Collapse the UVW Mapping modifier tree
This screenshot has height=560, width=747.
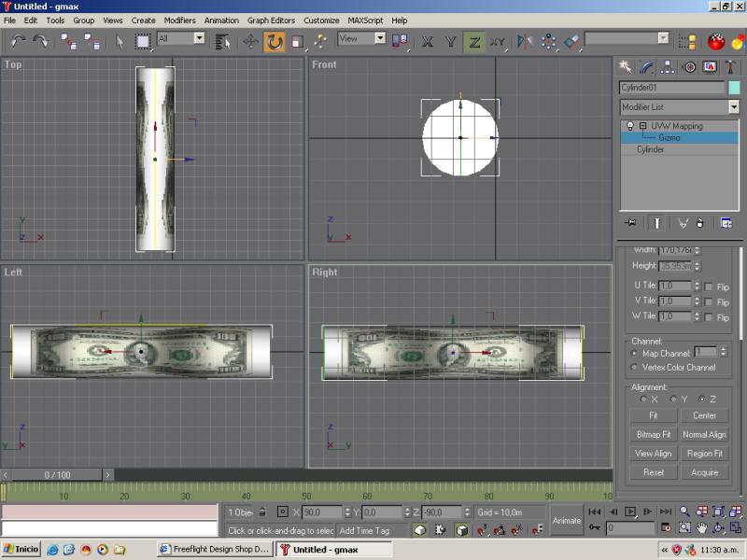[x=642, y=126]
